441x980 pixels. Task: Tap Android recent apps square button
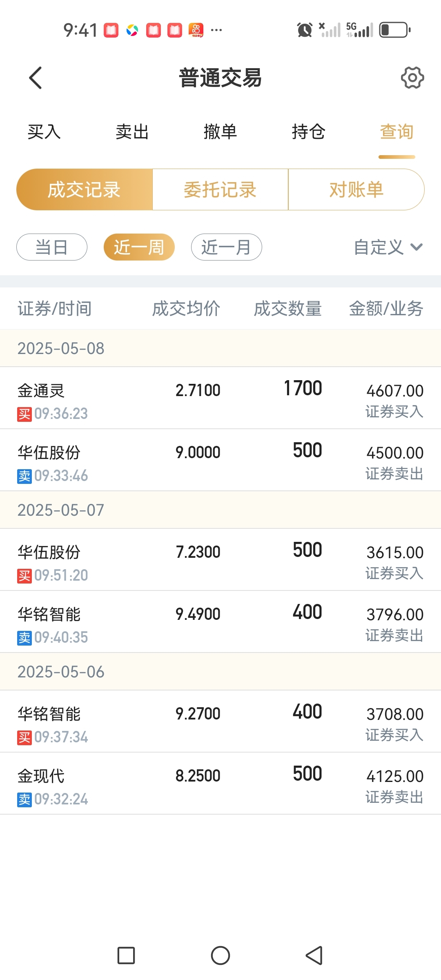coord(126,955)
